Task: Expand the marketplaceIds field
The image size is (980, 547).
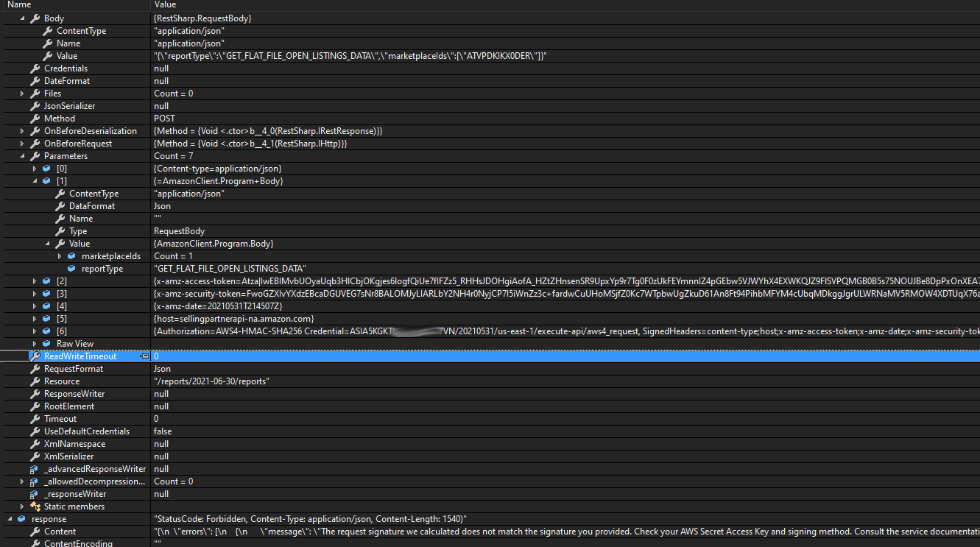Action: point(60,256)
